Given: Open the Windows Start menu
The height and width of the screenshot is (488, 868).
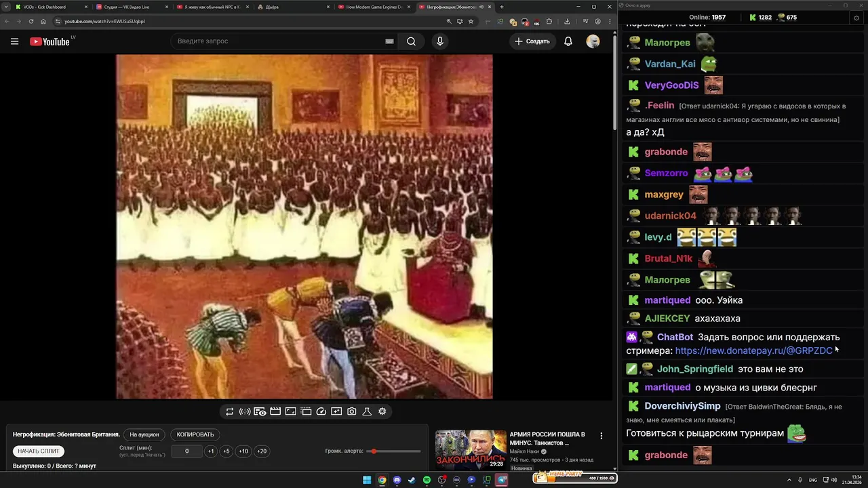Looking at the screenshot, I should [x=367, y=480].
